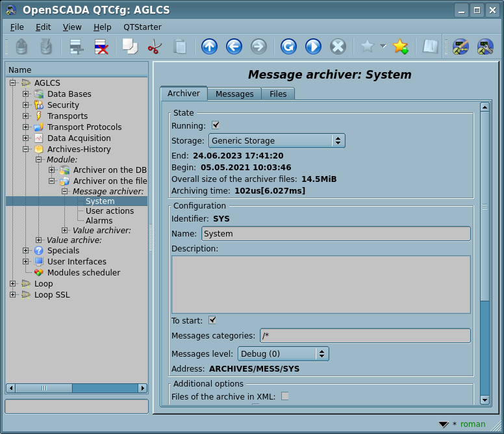504x434 pixels.
Task: Open the Messages level dropdown
Action: click(x=283, y=354)
